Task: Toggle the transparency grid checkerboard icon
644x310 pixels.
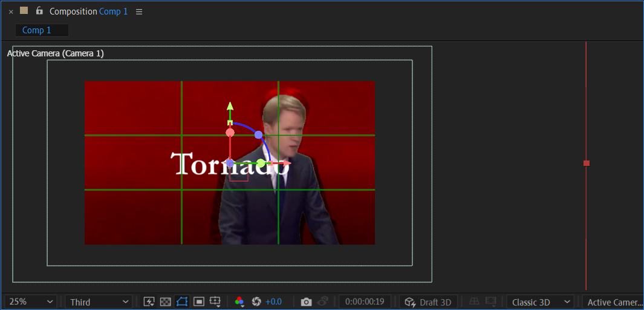Action: click(x=165, y=302)
